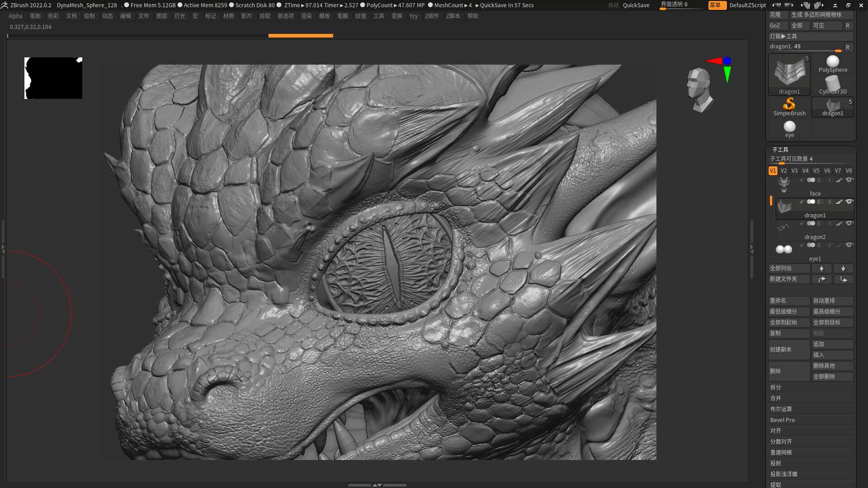868x488 pixels.
Task: Click the black alpha thumbnail in canvas corner
Action: [53, 78]
